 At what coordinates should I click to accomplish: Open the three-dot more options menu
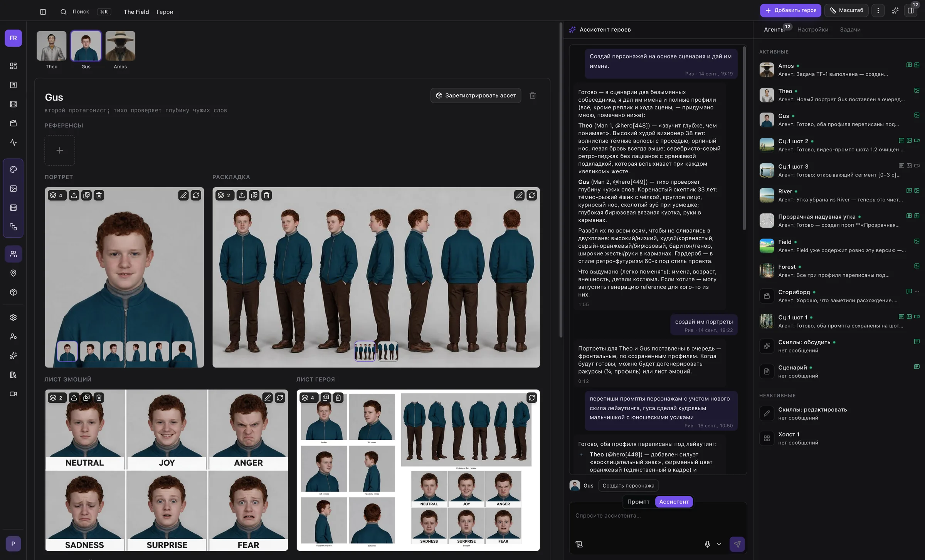tap(878, 10)
